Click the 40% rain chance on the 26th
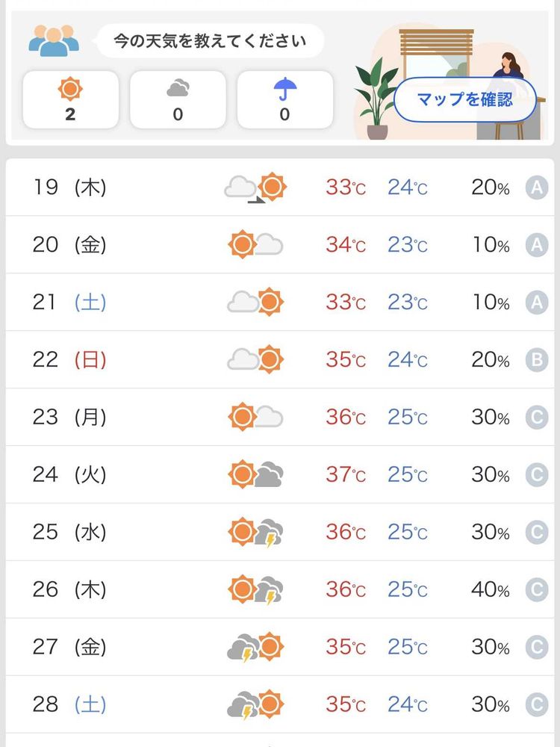Viewport: 560px width, 747px height. coord(490,590)
